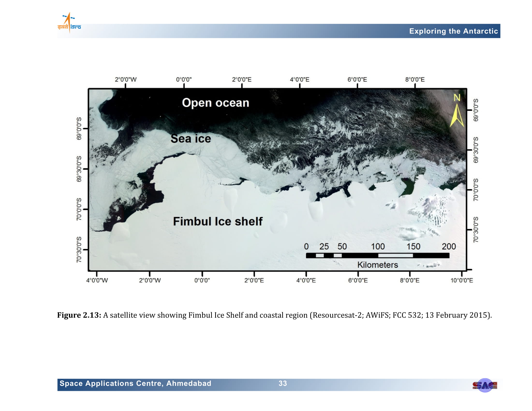Click the "4°0'0"W" bottom axis label
The image size is (532, 411).
tap(97, 280)
